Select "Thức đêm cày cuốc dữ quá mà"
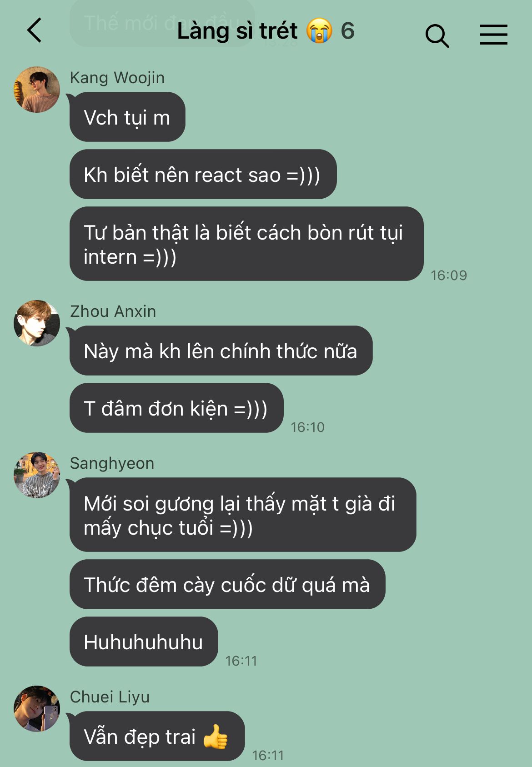This screenshot has height=767, width=532. [227, 585]
